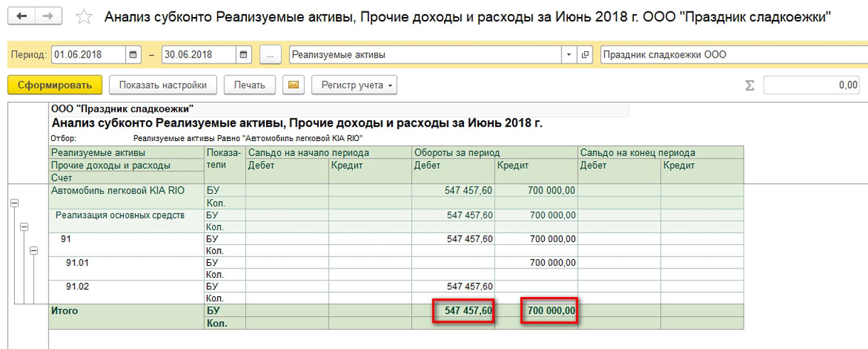Click the Сформировать button
Image resolution: width=868 pixels, height=349 pixels.
point(55,85)
